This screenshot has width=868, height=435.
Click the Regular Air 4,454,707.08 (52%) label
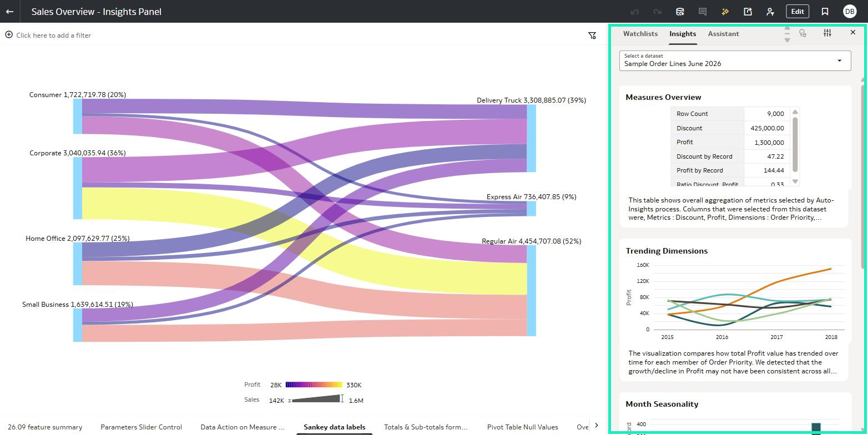coord(531,241)
